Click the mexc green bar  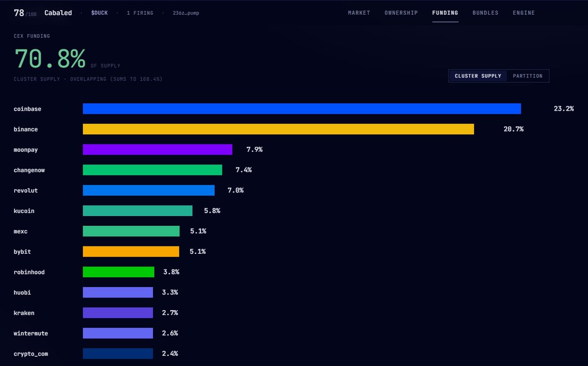(x=131, y=231)
